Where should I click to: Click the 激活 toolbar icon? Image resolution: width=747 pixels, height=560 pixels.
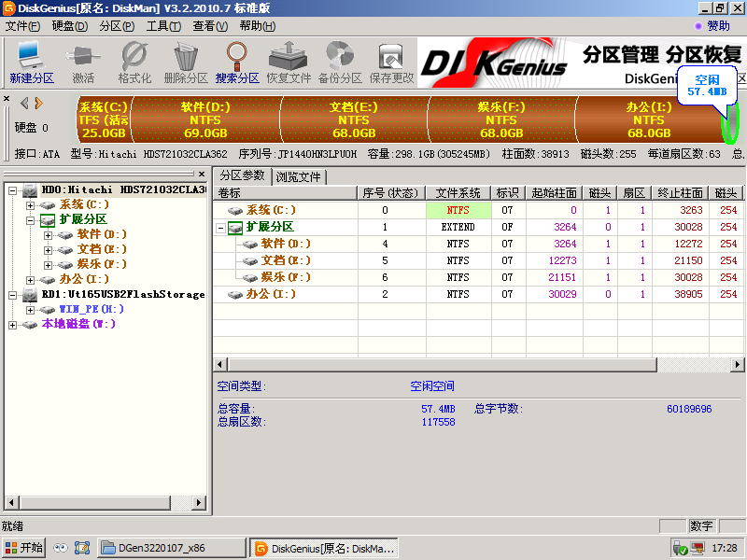click(83, 63)
